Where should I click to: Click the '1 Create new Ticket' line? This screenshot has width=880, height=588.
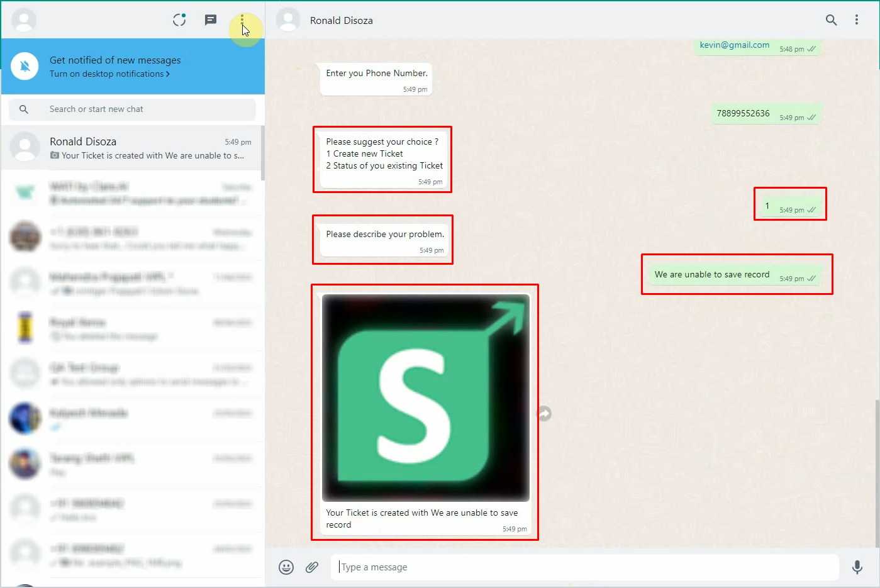[365, 154]
